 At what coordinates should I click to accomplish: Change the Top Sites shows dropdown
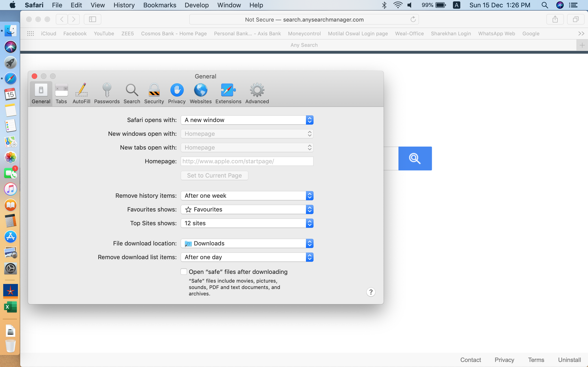tap(247, 223)
